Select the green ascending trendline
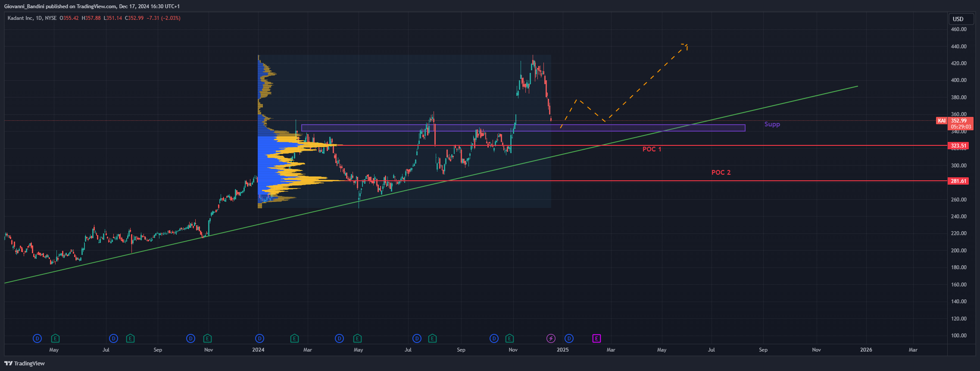980x371 pixels. coord(431,185)
